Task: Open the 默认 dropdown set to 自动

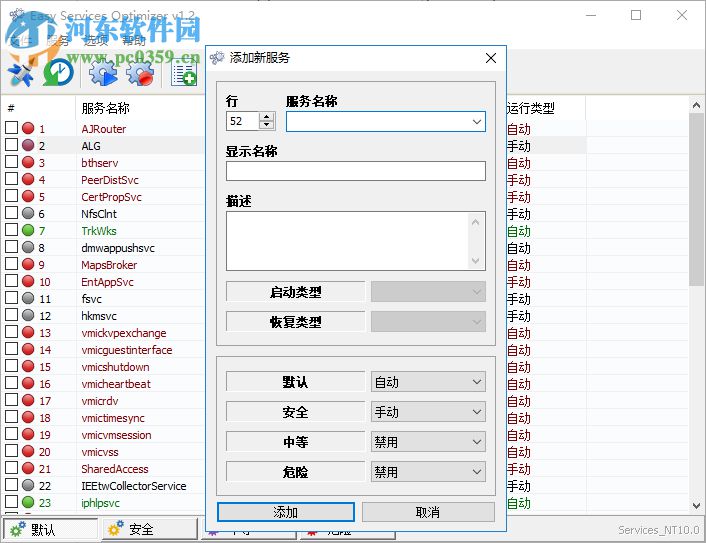Action: coord(428,382)
